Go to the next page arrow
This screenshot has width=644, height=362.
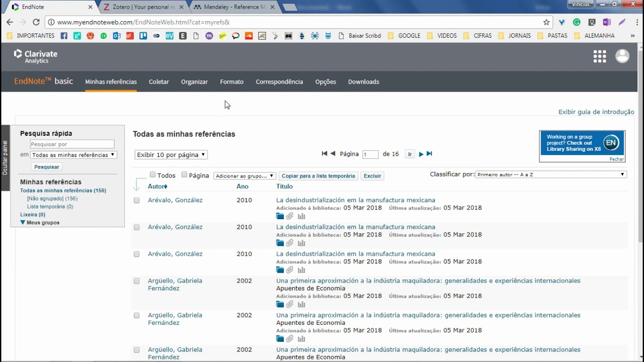421,154
